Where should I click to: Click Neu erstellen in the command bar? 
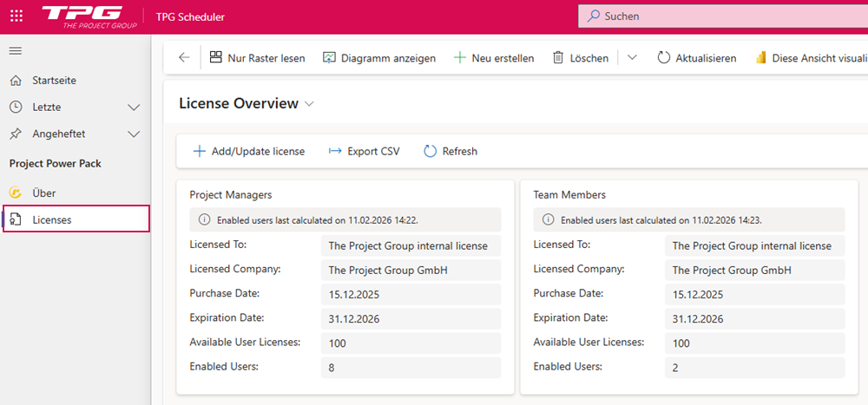(x=494, y=58)
